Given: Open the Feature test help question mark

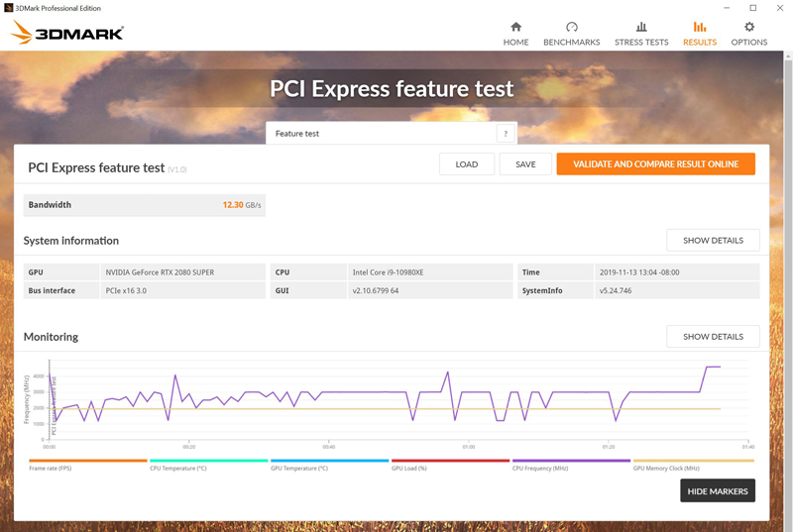Looking at the screenshot, I should click(x=506, y=134).
